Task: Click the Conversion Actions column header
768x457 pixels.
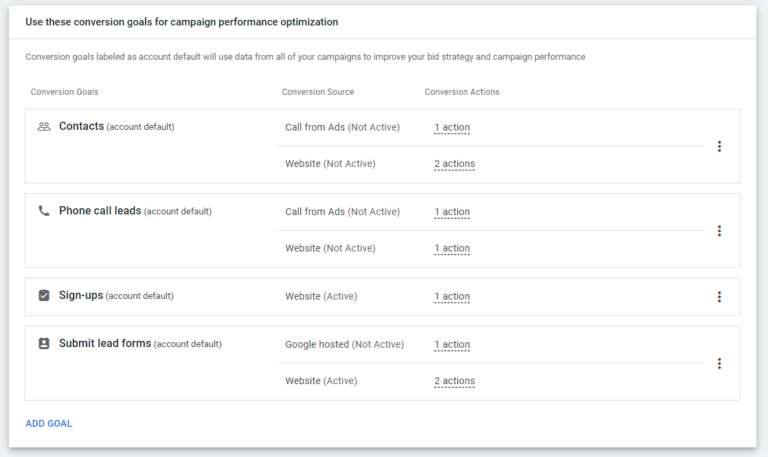Action: pos(462,92)
